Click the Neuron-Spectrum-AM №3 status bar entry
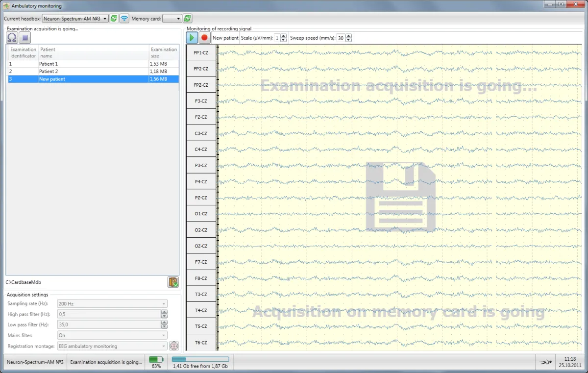This screenshot has width=588, height=373. click(x=35, y=362)
